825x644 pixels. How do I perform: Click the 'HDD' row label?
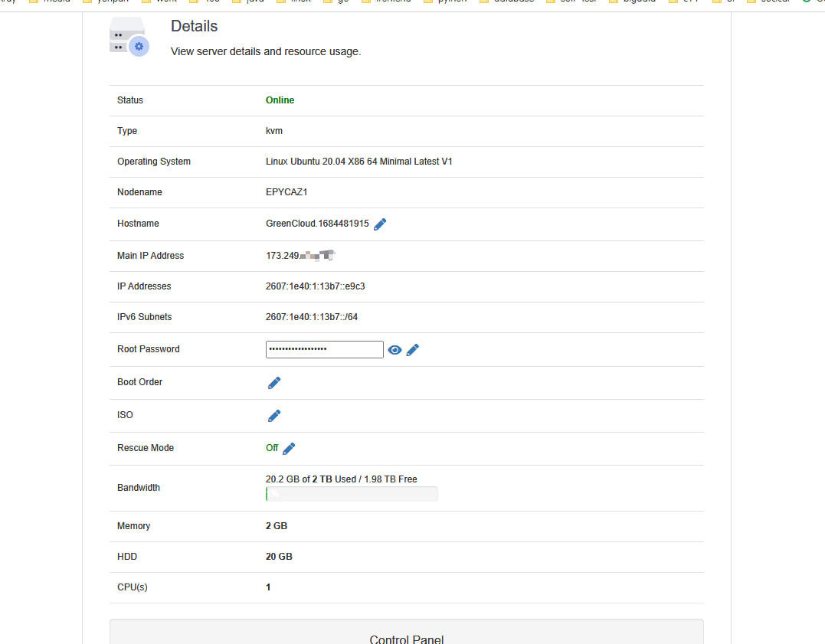pyautogui.click(x=127, y=557)
